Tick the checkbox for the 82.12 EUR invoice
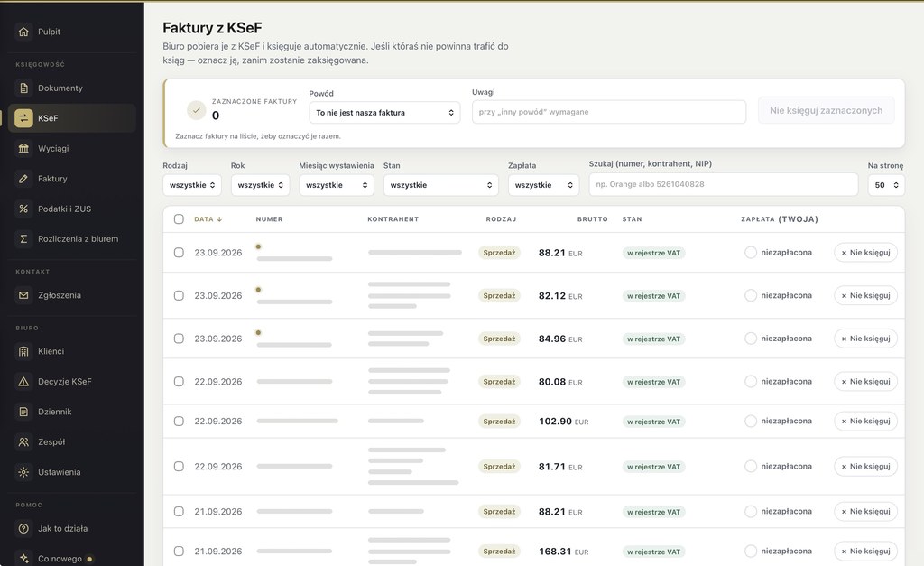 [x=179, y=295]
